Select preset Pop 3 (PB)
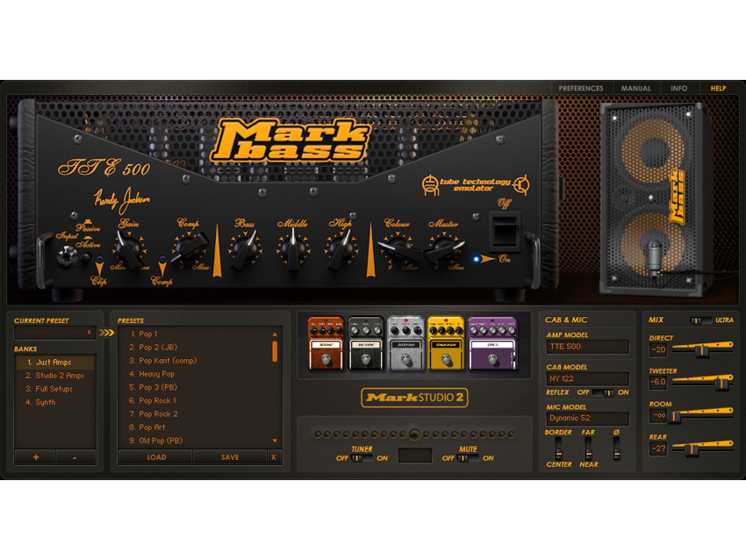 click(x=195, y=387)
